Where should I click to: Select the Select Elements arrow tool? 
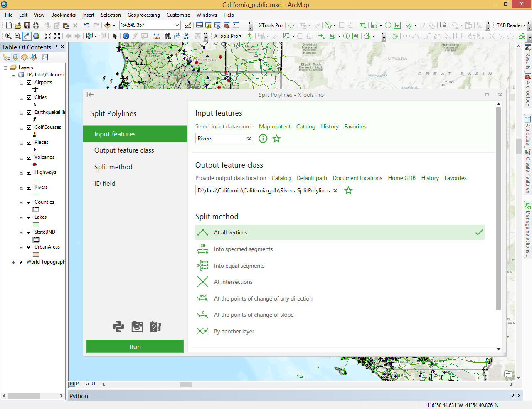point(115,36)
